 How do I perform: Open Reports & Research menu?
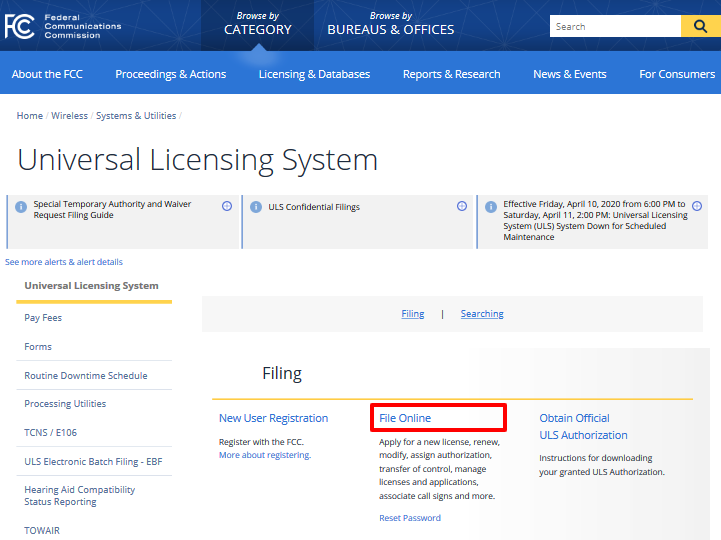click(x=452, y=74)
